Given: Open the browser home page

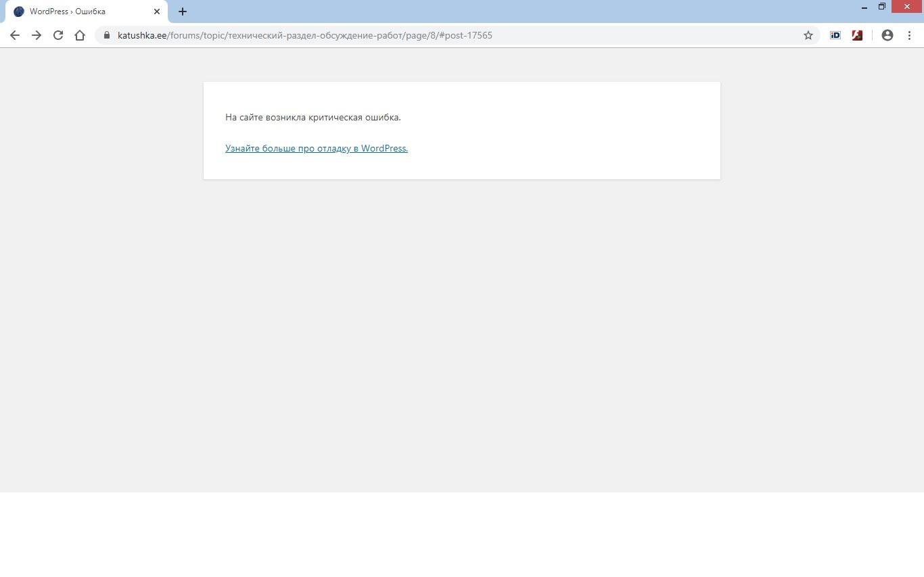Looking at the screenshot, I should [80, 35].
